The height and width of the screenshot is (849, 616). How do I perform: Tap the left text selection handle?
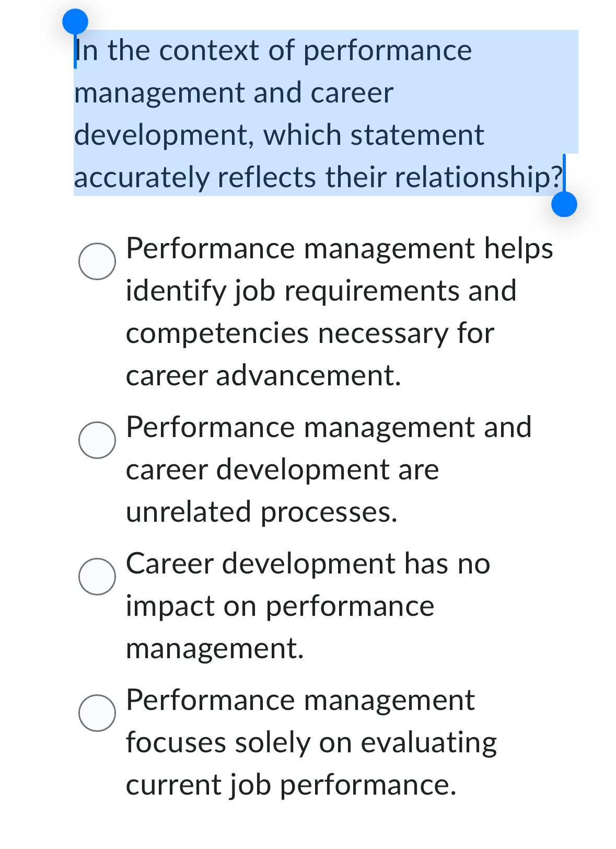[x=74, y=22]
